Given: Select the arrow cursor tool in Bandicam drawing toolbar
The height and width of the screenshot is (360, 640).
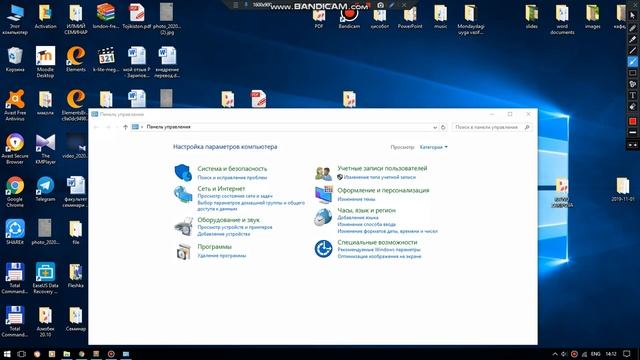Looking at the screenshot, I should click(x=632, y=16).
